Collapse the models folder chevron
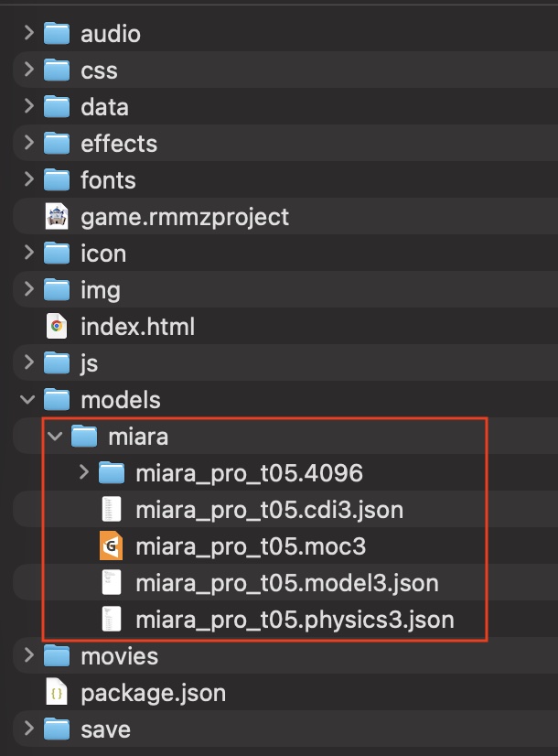The height and width of the screenshot is (756, 558). click(x=28, y=400)
